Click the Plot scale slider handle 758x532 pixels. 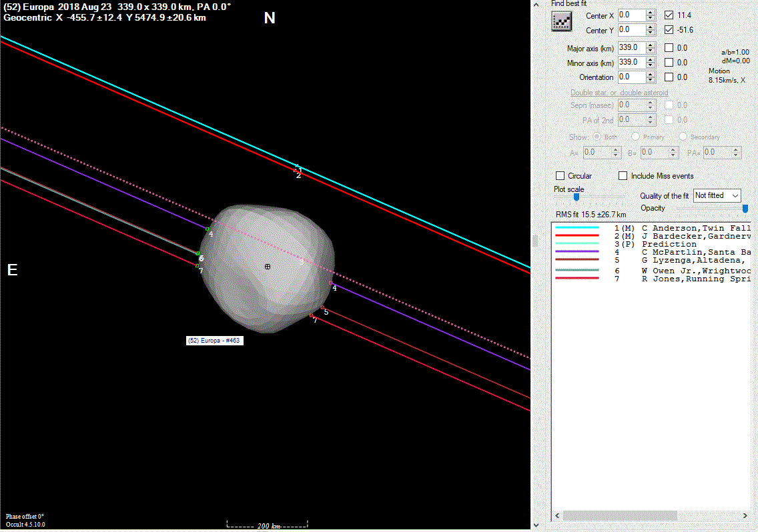click(576, 197)
